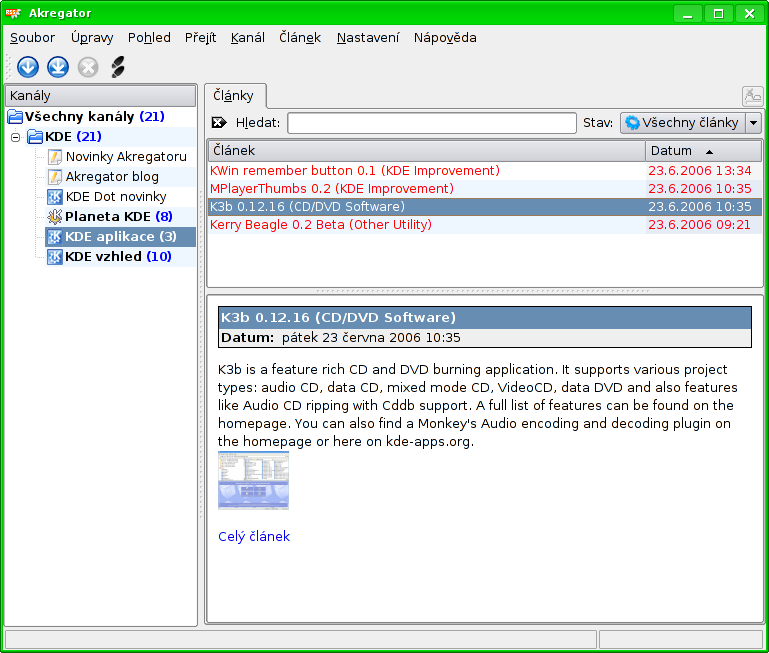Sort by the Datum column header
This screenshot has height=653, width=769.
coord(703,151)
